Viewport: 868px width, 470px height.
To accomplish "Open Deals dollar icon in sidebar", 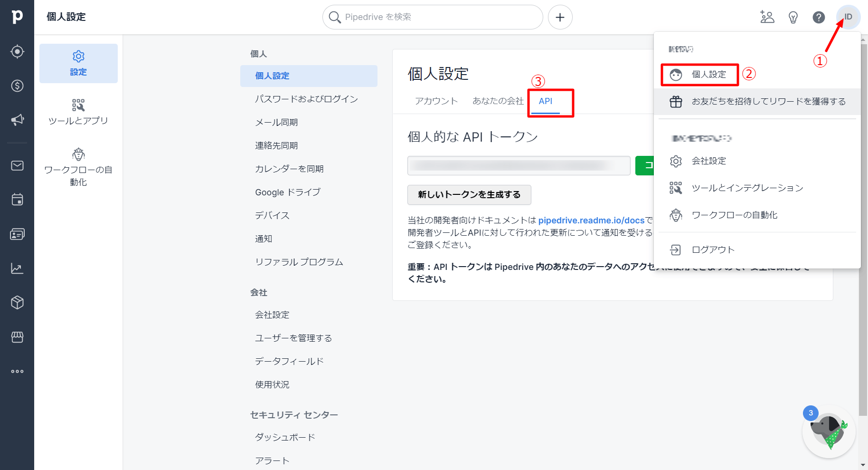I will [17, 86].
